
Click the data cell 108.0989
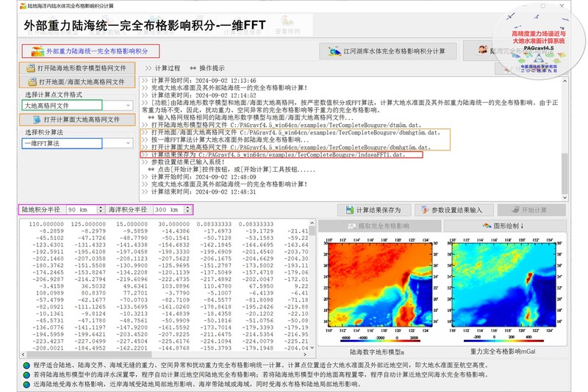(x=49, y=293)
